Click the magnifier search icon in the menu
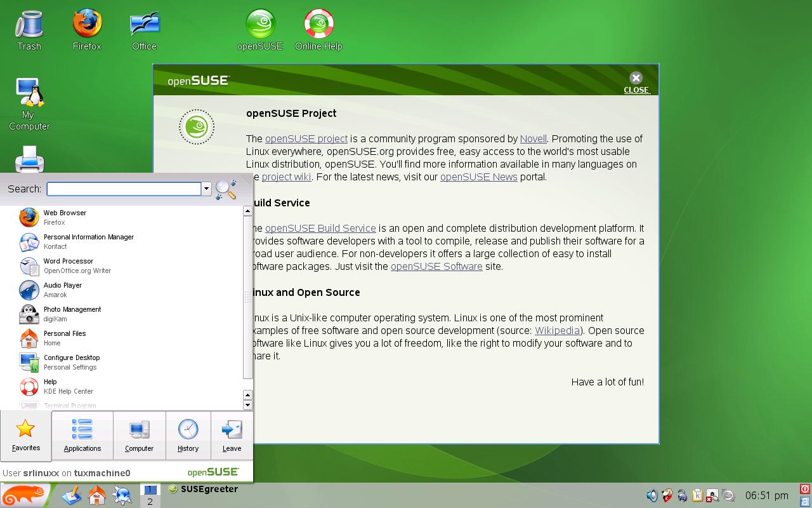The image size is (812, 508). (x=226, y=189)
